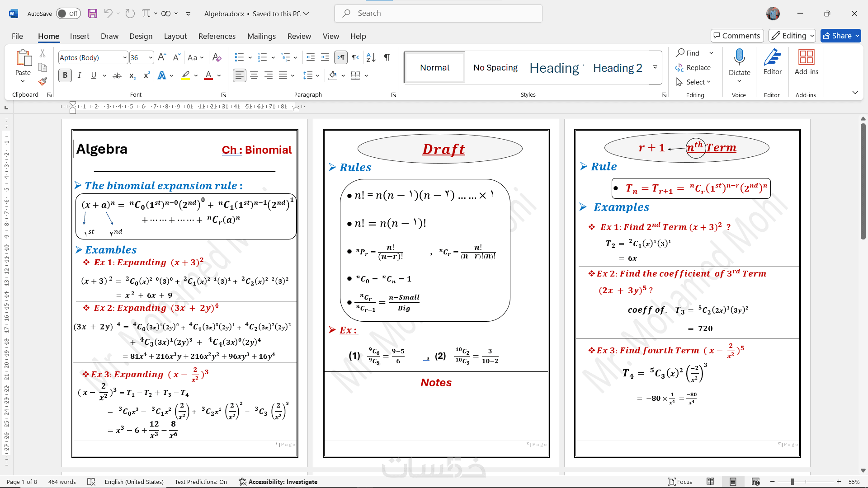Toggle the AutoSave switch

pos(68,14)
